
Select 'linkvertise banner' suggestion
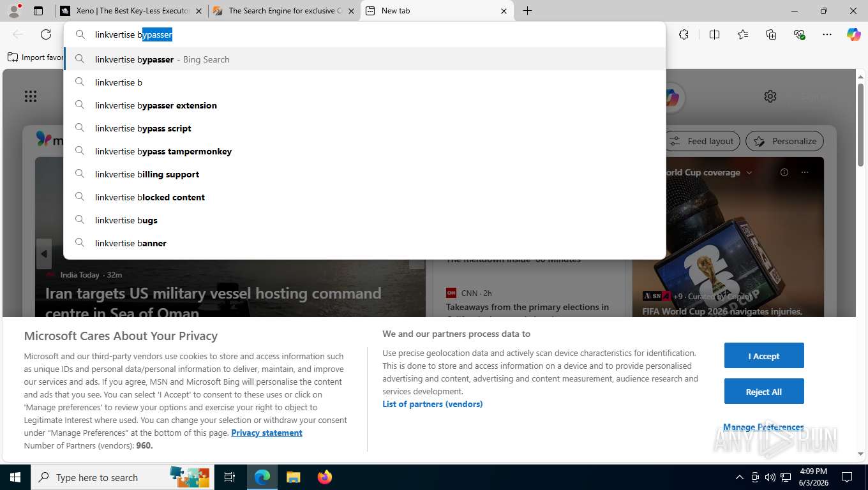364,243
